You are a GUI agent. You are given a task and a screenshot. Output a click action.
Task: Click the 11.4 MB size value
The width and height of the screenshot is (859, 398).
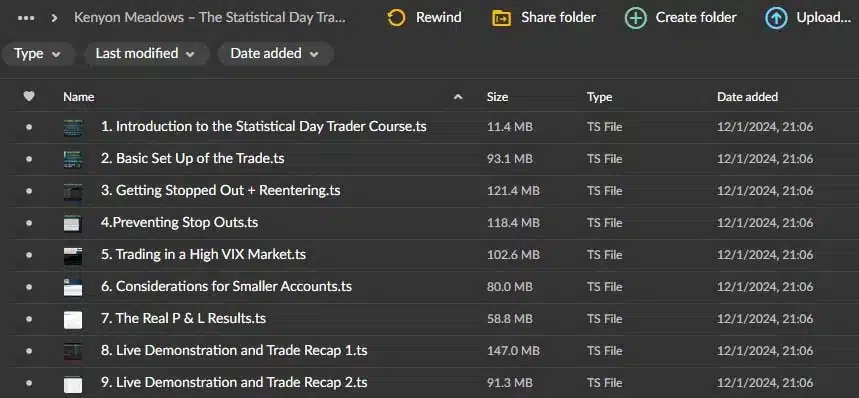pos(509,127)
